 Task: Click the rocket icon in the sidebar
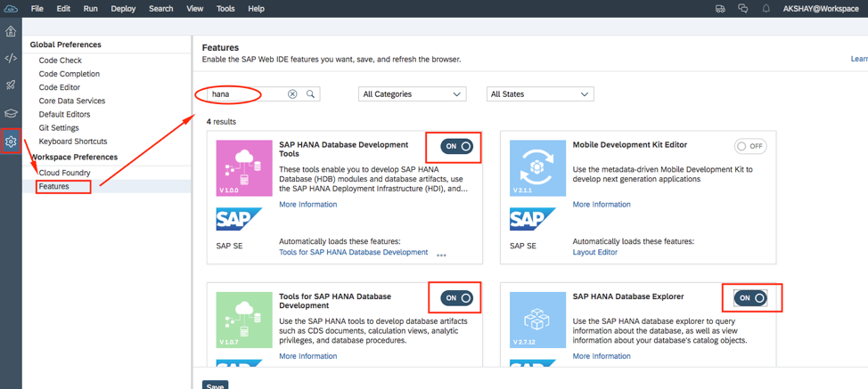tap(11, 85)
